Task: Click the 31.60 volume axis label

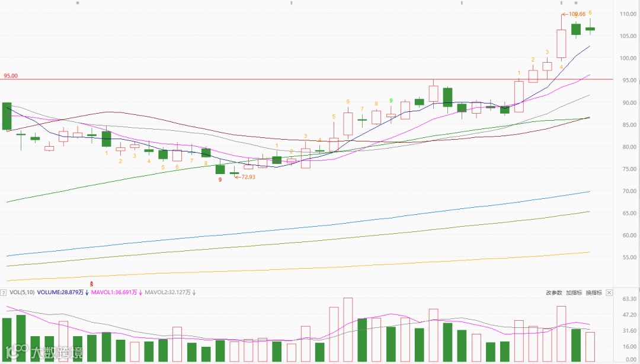Action: tap(630, 331)
